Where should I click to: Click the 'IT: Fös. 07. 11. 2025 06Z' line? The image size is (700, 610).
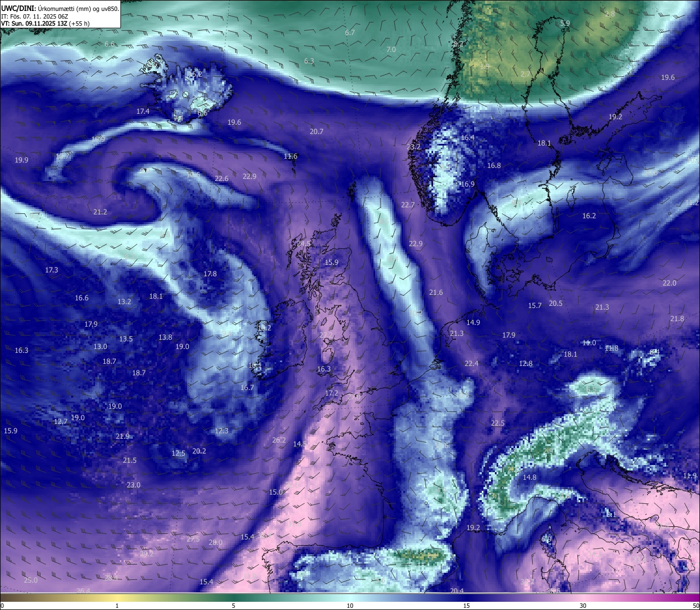coord(34,16)
